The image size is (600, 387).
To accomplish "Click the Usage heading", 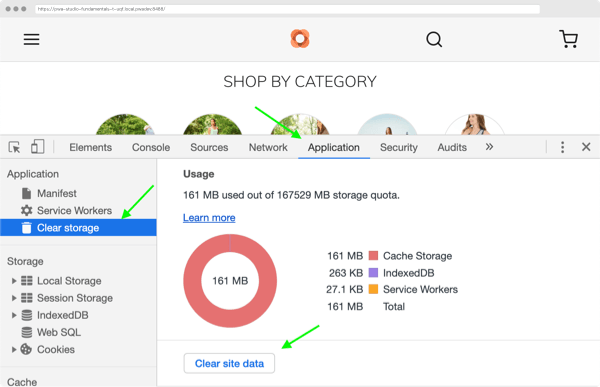I will pos(199,174).
